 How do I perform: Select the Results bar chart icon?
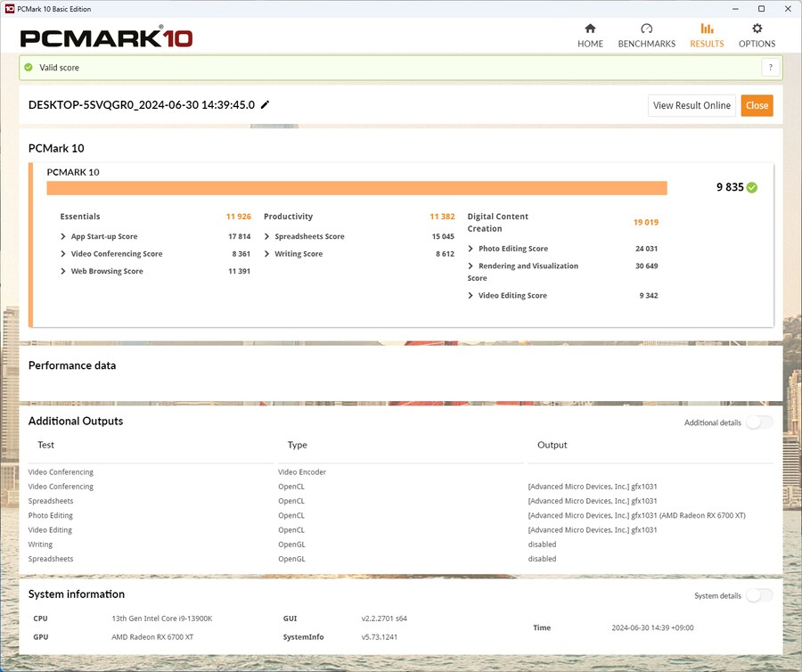pyautogui.click(x=707, y=29)
